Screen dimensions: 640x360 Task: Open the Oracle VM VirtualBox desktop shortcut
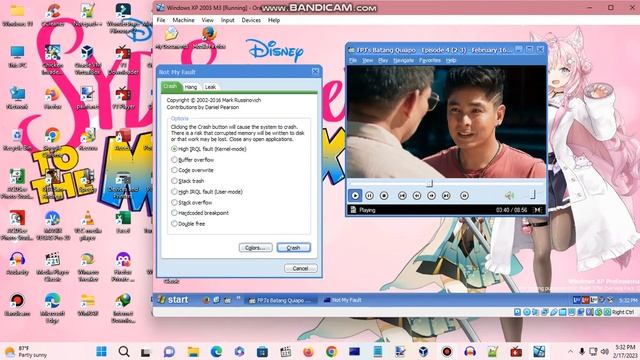(88, 60)
